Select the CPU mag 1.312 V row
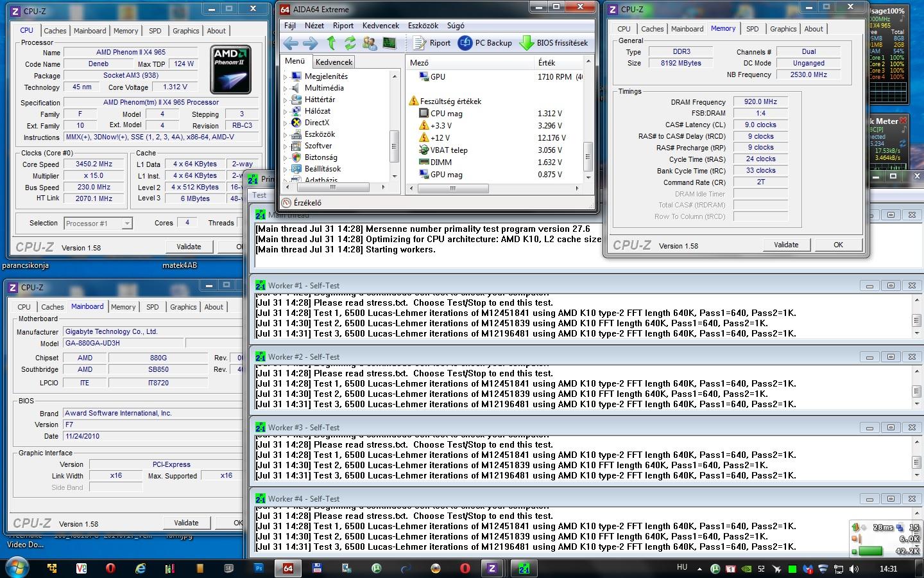 (x=494, y=114)
